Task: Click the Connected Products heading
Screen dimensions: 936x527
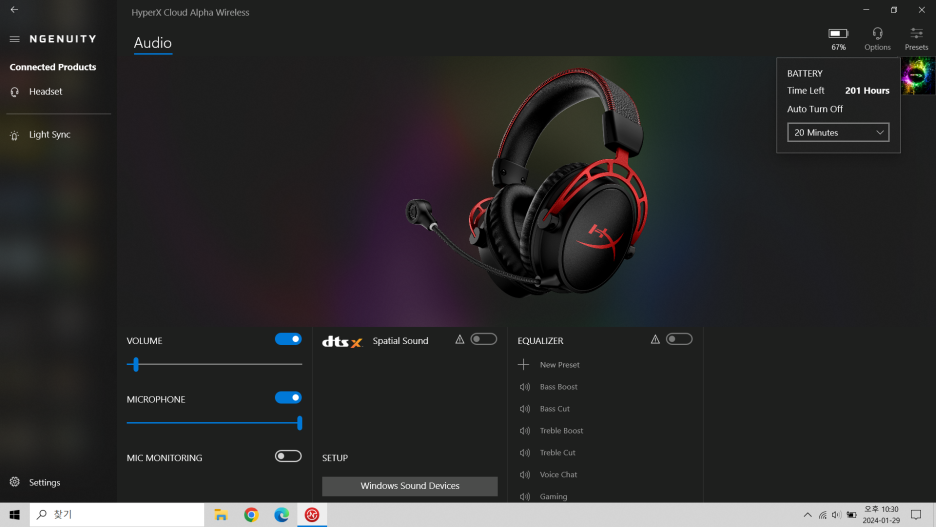Action: tap(53, 67)
